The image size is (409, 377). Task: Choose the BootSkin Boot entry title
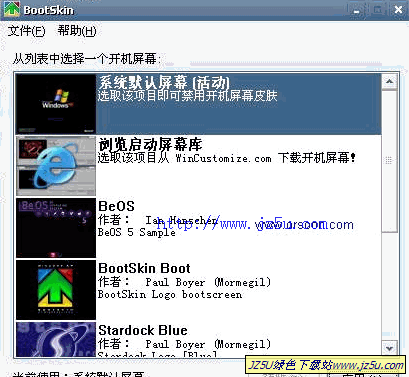click(x=144, y=268)
